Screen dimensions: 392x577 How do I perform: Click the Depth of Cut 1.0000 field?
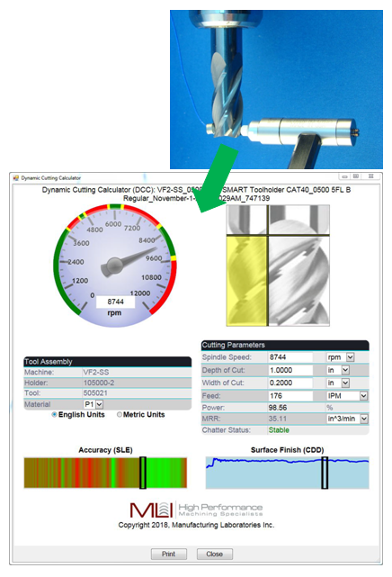pyautogui.click(x=290, y=370)
